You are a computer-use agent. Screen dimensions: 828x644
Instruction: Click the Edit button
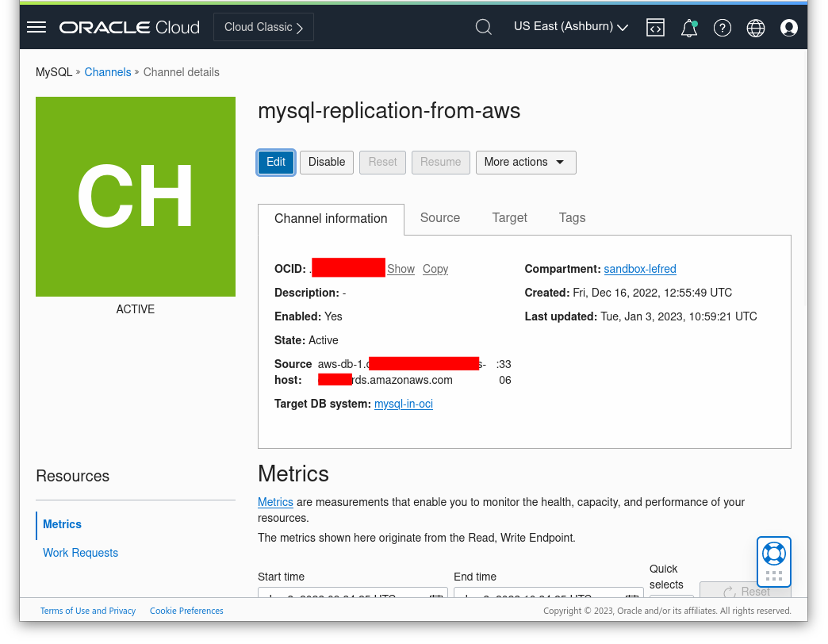coord(276,162)
